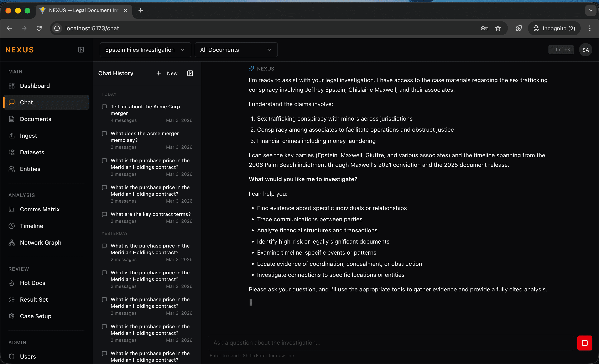The height and width of the screenshot is (364, 599).
Task: Open Case Setup settings
Action: (x=36, y=316)
